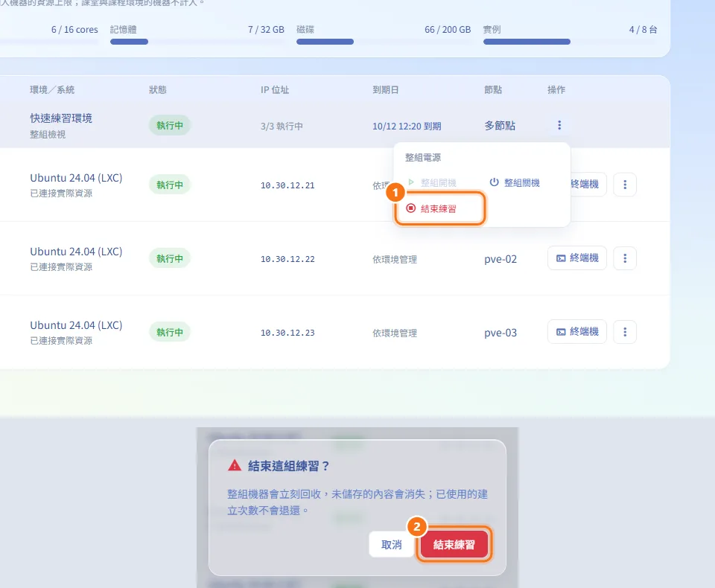
Task: Choose 結束練習 in the dropdown menu
Action: point(439,208)
